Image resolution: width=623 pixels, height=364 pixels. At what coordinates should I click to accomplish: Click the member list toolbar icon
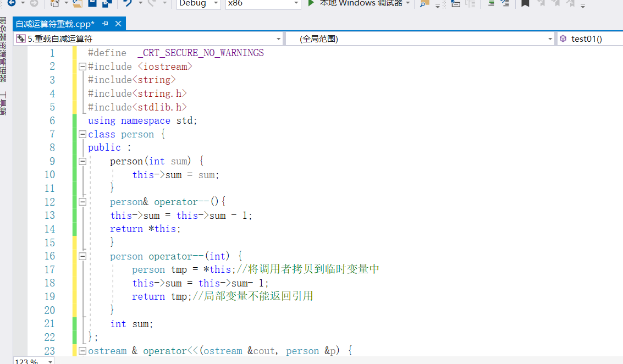[x=456, y=3]
